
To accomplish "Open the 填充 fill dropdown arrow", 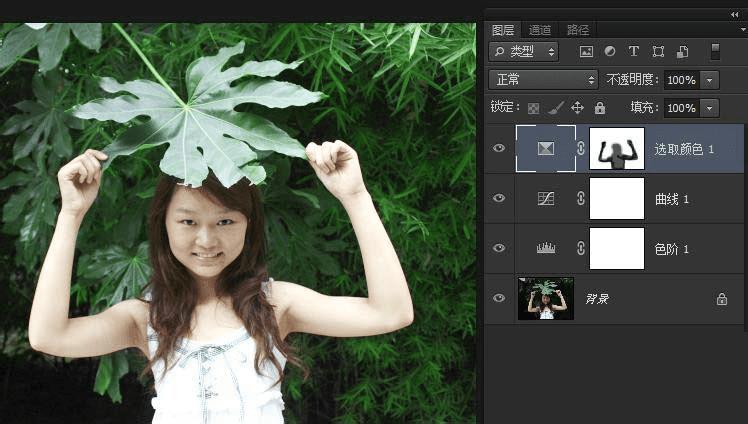I will (710, 108).
